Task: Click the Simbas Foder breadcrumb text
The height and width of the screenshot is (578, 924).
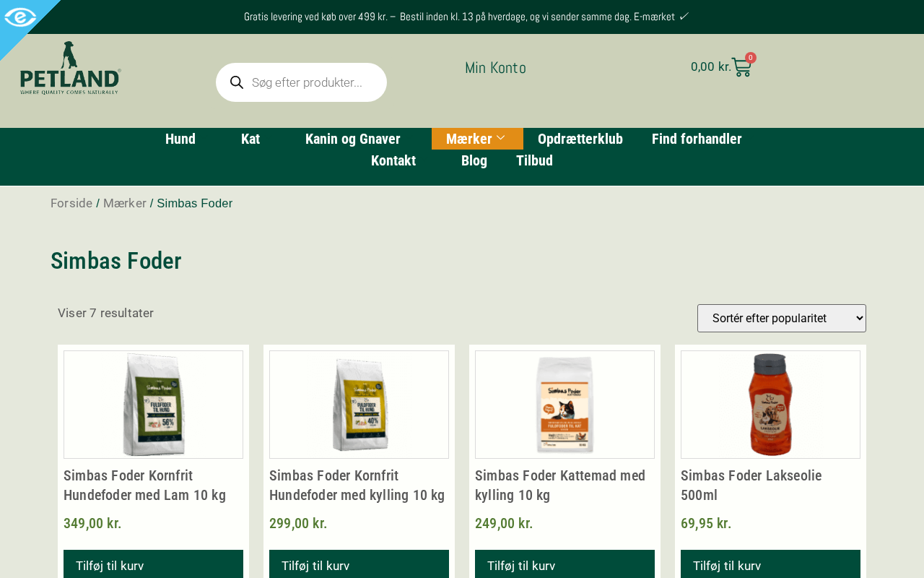Action: coord(195,203)
